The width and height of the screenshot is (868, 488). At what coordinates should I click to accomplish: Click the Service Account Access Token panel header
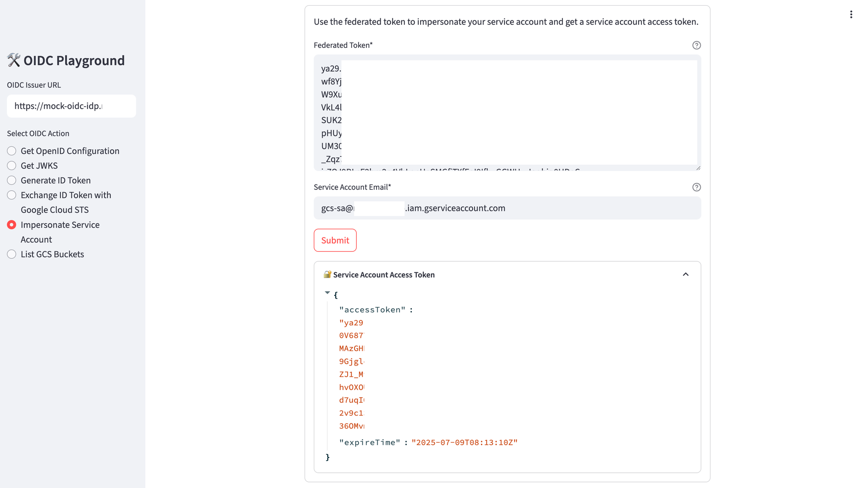[x=384, y=274]
